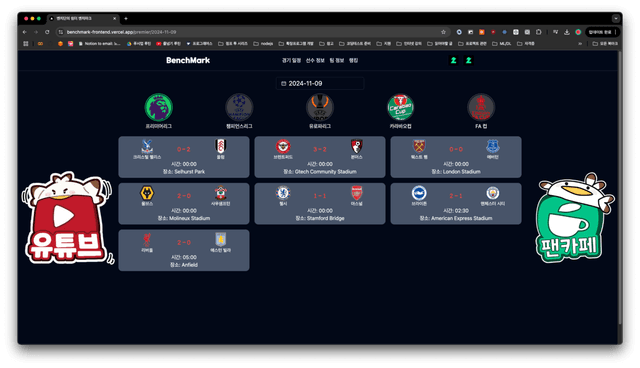The height and width of the screenshot is (368, 640).
Task: Open a new browser tab
Action: tap(126, 18)
